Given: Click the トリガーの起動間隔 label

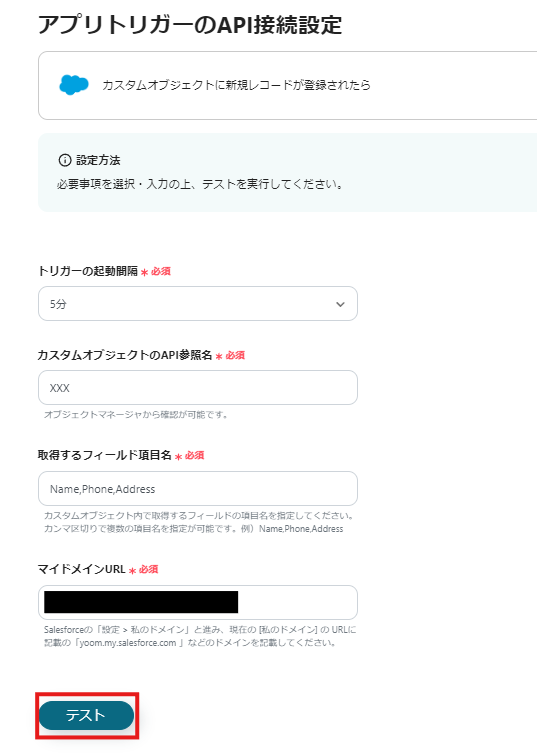Looking at the screenshot, I should point(88,271).
